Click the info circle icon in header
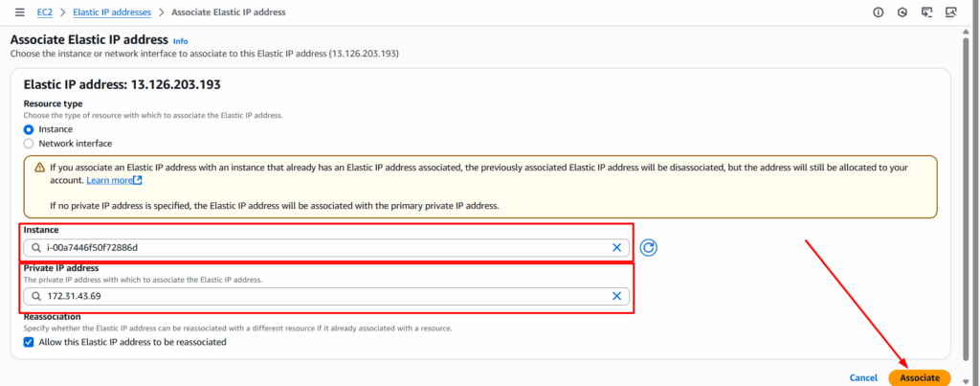This screenshot has width=980, height=386. pyautogui.click(x=879, y=11)
